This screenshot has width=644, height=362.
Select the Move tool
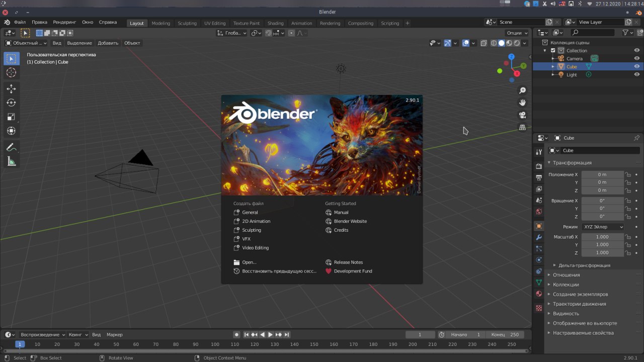pyautogui.click(x=11, y=89)
